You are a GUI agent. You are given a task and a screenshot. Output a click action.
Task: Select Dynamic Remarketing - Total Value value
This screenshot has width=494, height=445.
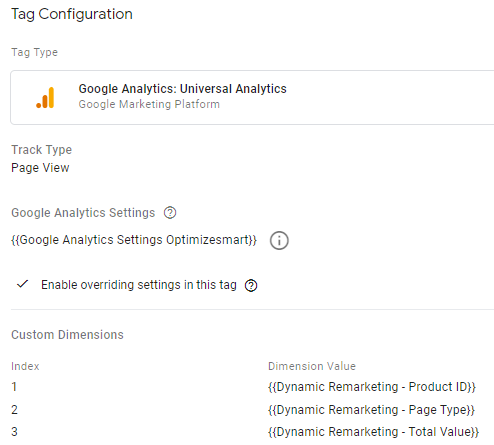(373, 432)
